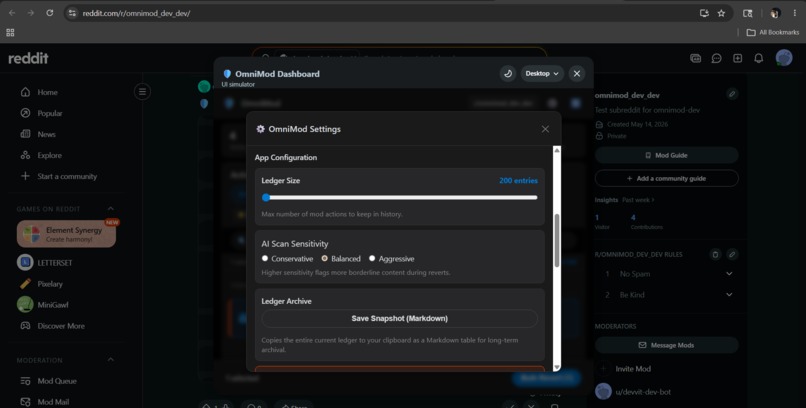The image size is (806, 408).
Task: Click the Chrome profile avatar
Action: (775, 13)
